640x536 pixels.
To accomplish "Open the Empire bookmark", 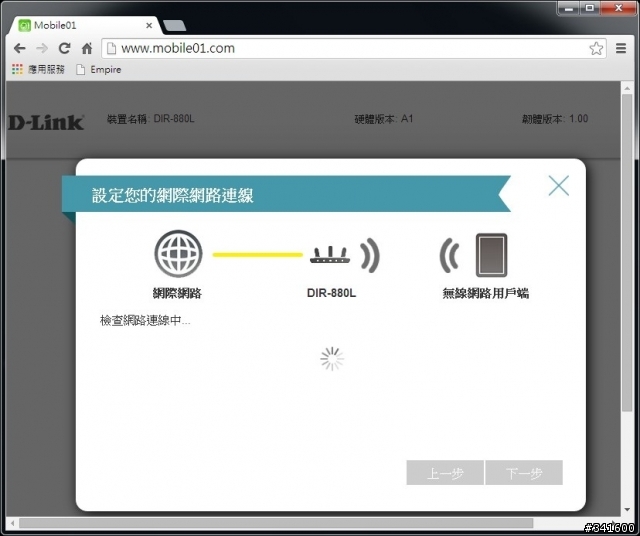I will 98,69.
